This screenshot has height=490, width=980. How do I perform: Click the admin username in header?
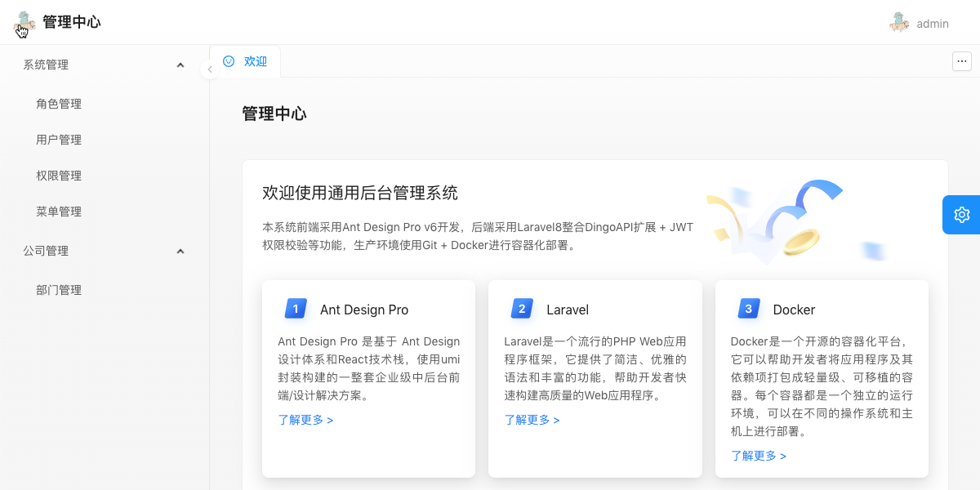click(x=933, y=24)
